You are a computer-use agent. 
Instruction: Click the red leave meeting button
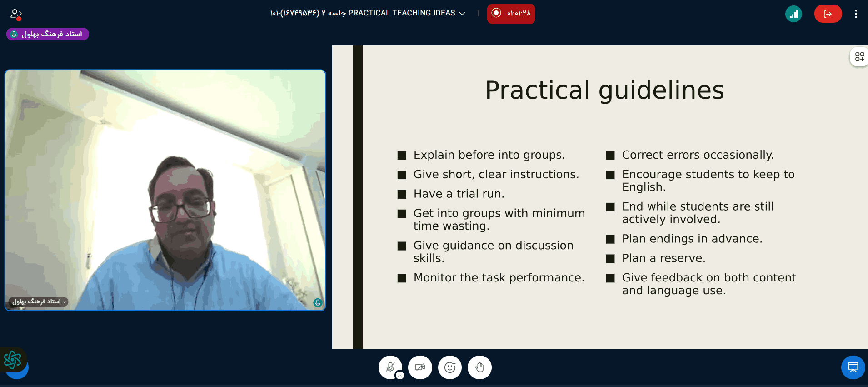pyautogui.click(x=828, y=14)
